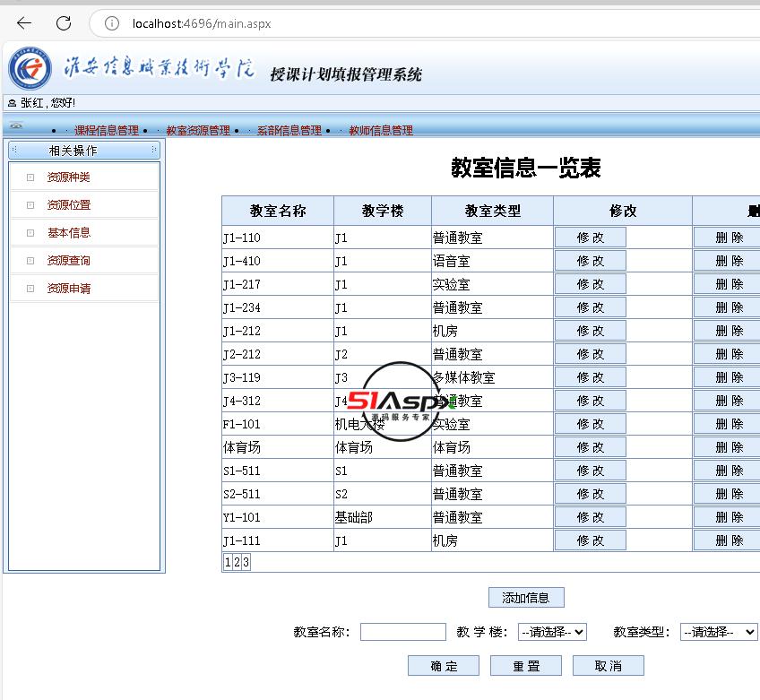Select 基本信息 in the sidebar
Image resolution: width=760 pixels, height=700 pixels.
pos(69,233)
